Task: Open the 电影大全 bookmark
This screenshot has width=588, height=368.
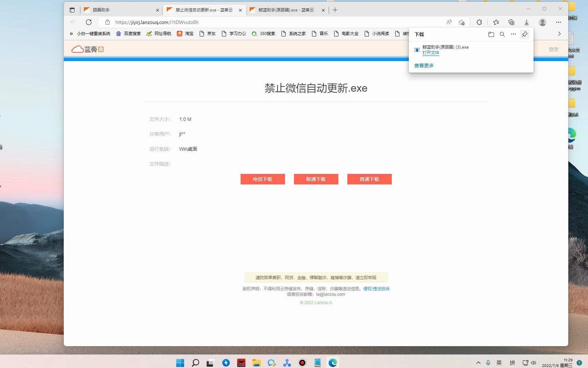Action: (x=346, y=34)
